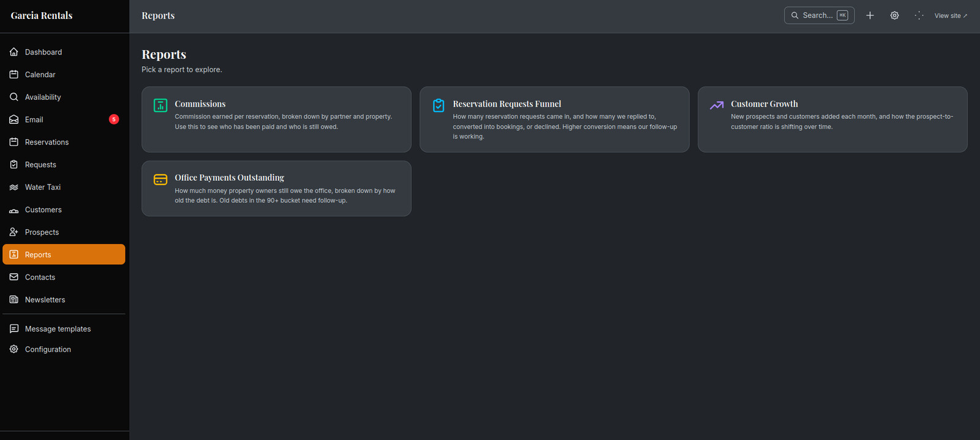Open the Commissions report card
980x440 pixels.
coord(276,119)
